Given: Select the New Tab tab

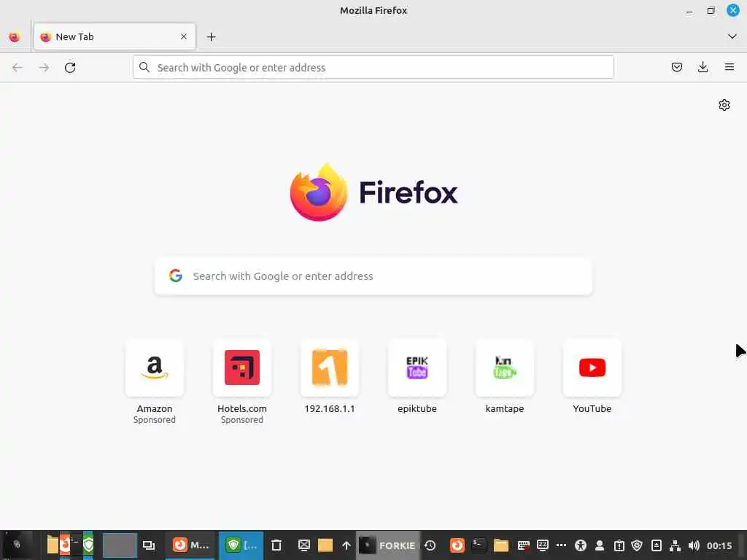Looking at the screenshot, I should 115,36.
